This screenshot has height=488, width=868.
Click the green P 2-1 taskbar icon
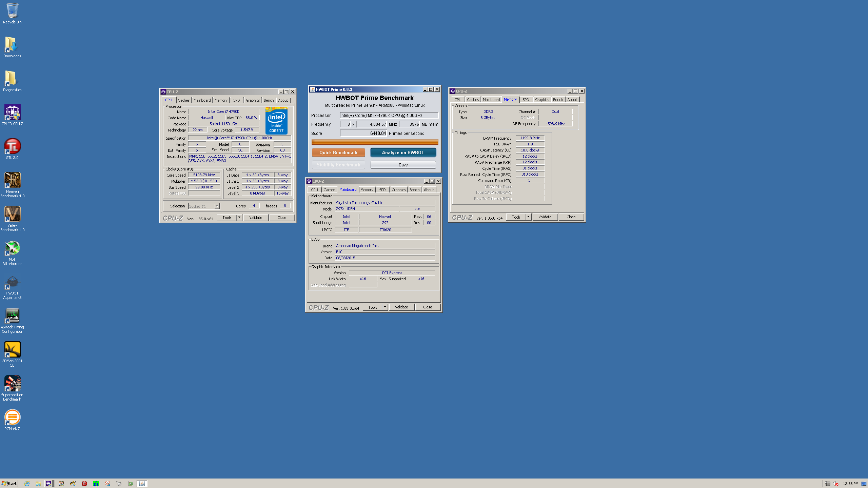pos(96,484)
